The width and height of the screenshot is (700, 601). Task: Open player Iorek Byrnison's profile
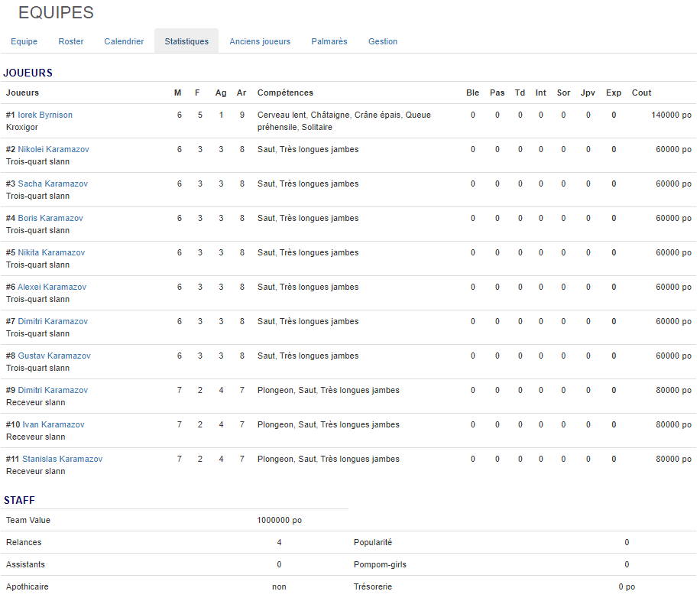pos(45,115)
